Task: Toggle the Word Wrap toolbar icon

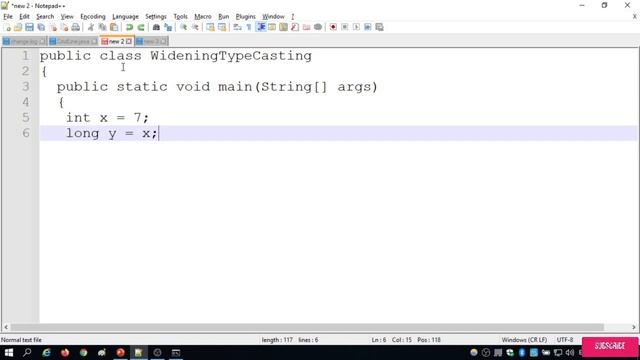Action: tap(238, 27)
